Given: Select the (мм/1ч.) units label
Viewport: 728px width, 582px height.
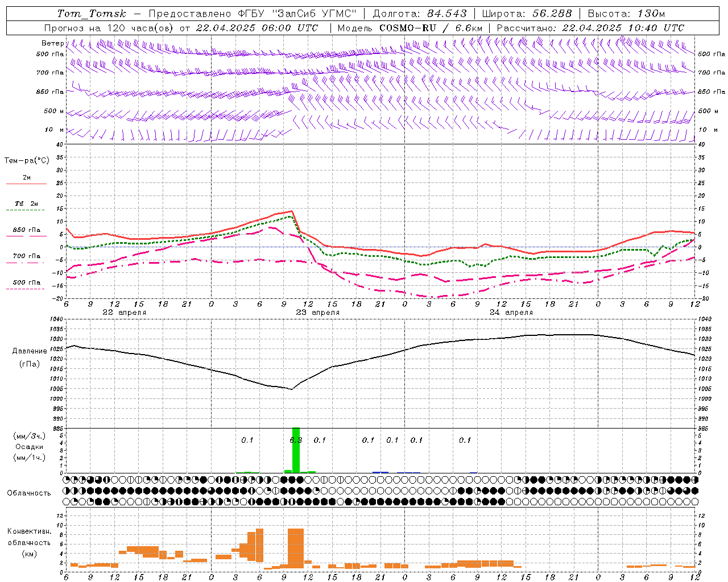Looking at the screenshot, I should click(30, 458).
